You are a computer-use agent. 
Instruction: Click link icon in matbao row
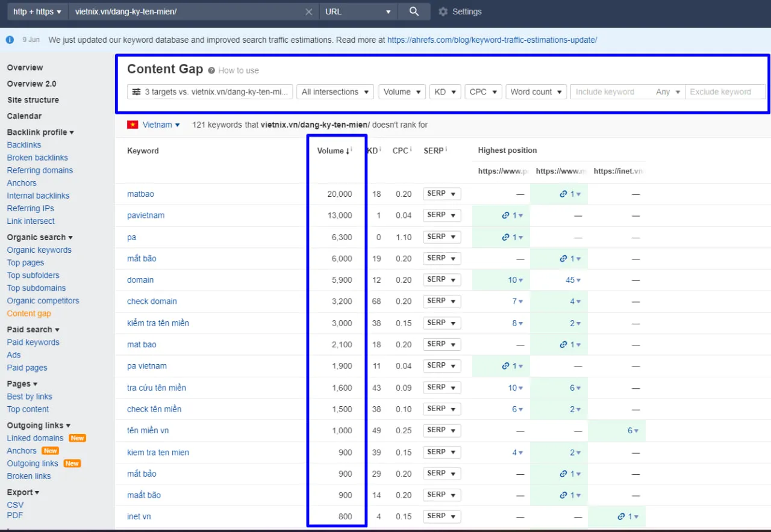point(563,194)
